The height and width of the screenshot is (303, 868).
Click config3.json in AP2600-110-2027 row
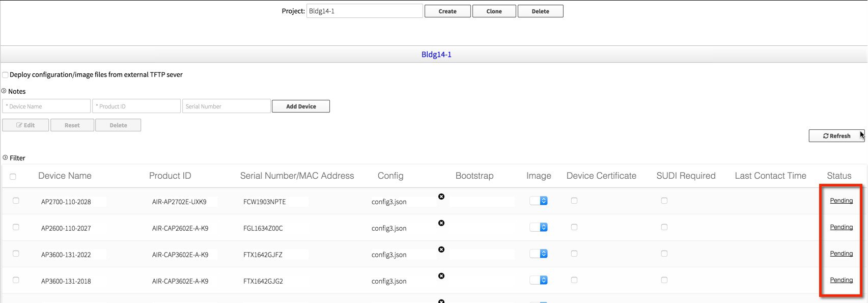(x=389, y=229)
